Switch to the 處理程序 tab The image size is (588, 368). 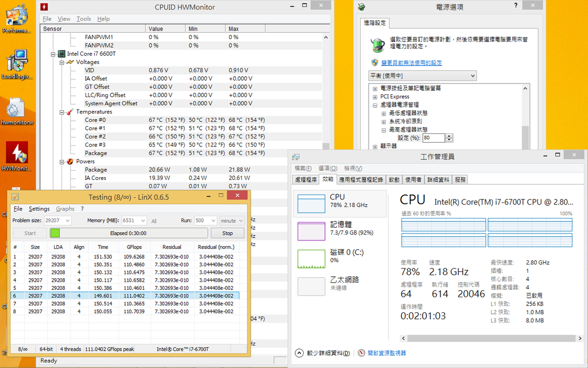point(305,179)
